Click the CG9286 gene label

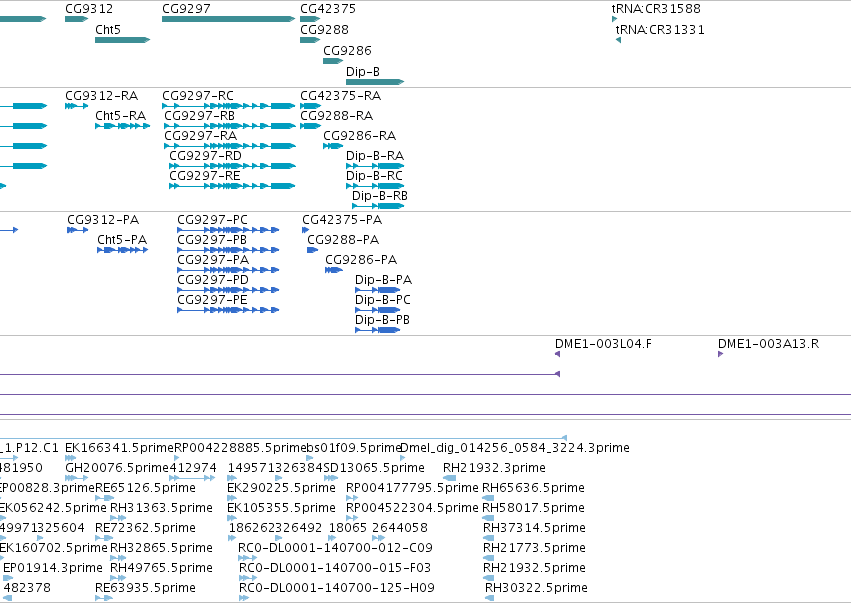tap(347, 51)
